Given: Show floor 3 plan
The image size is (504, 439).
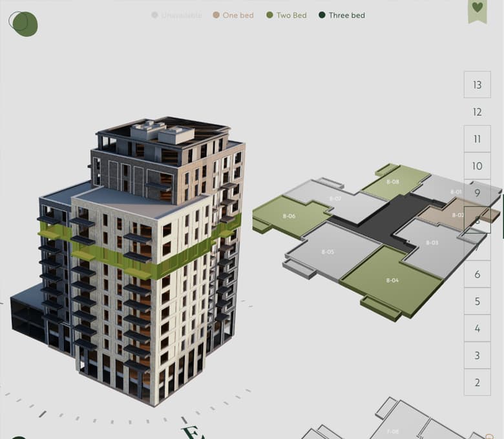Looking at the screenshot, I should [477, 356].
